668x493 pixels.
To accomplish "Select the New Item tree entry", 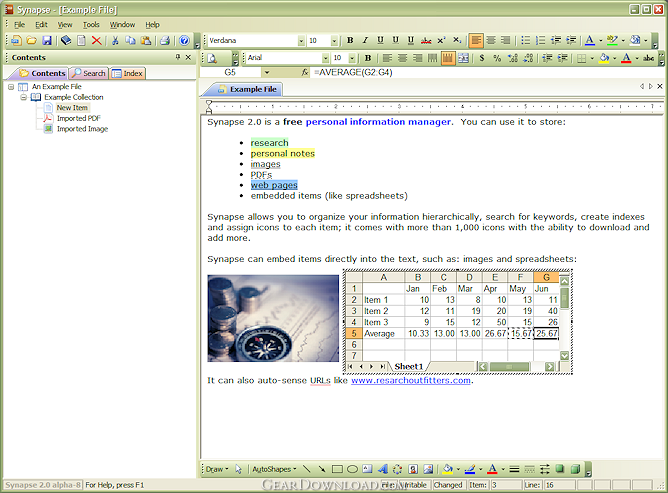I will (72, 108).
